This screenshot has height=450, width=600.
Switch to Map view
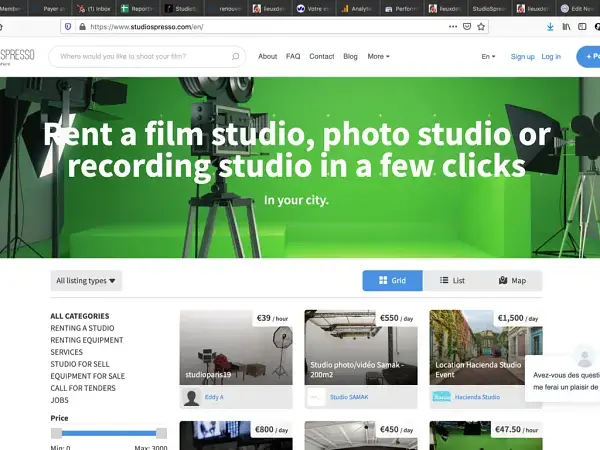tap(512, 281)
